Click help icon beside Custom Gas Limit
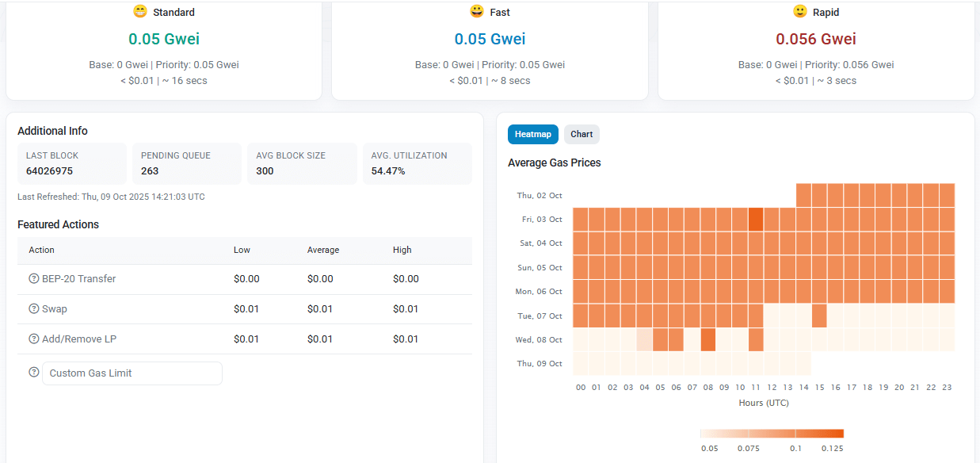 coord(34,373)
